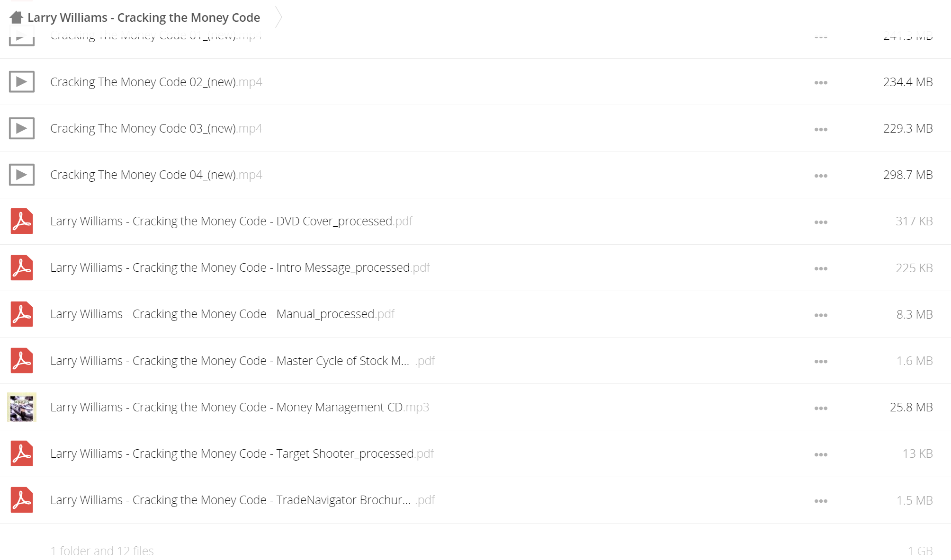The width and height of the screenshot is (951, 560).
Task: Open more options for DVD Cover PDF
Action: [x=821, y=222]
